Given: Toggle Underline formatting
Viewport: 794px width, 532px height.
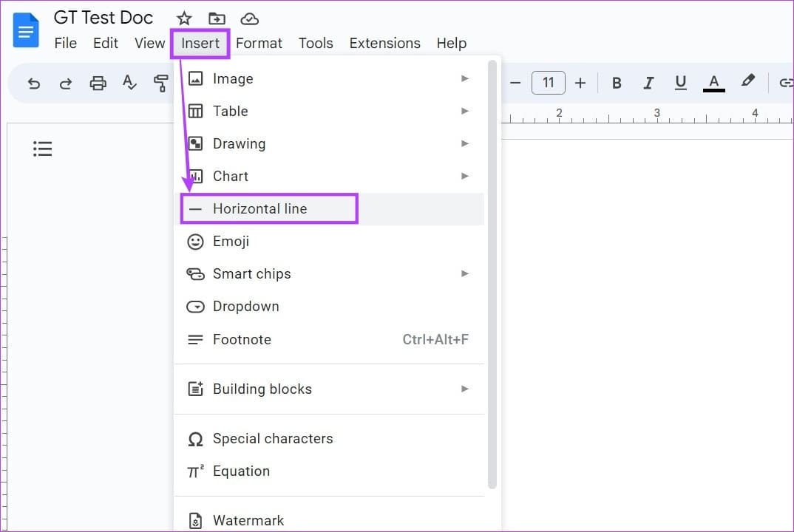Looking at the screenshot, I should coord(681,83).
